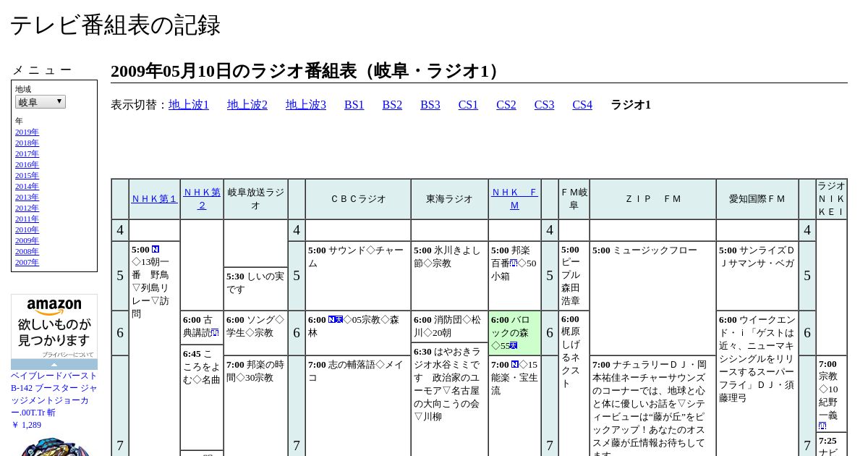Open the 2011年 year link
The height and width of the screenshot is (456, 868).
click(x=27, y=219)
